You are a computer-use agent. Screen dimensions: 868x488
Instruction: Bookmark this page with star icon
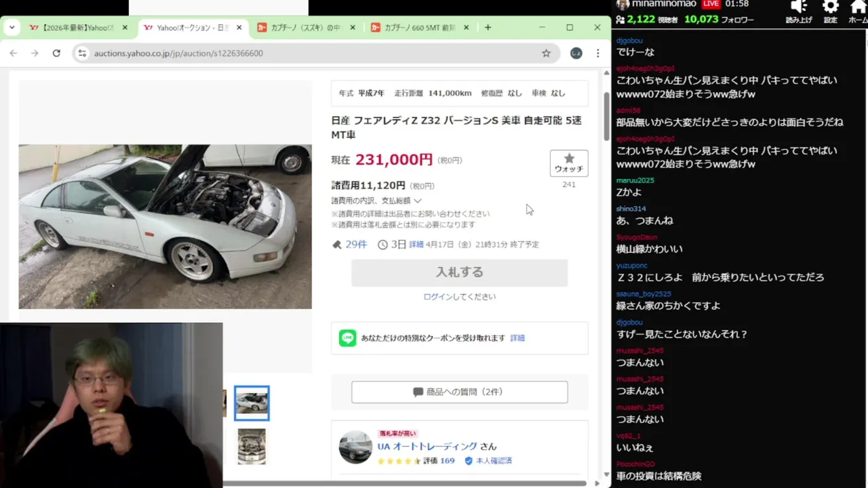(546, 53)
